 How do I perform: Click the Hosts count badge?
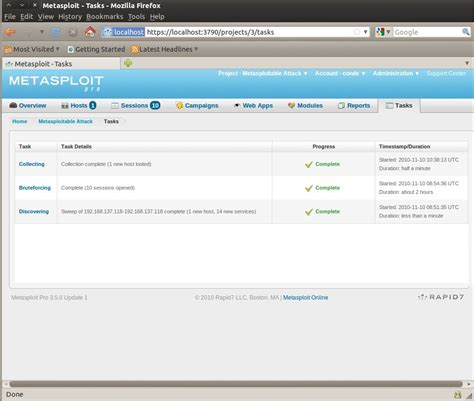click(93, 105)
